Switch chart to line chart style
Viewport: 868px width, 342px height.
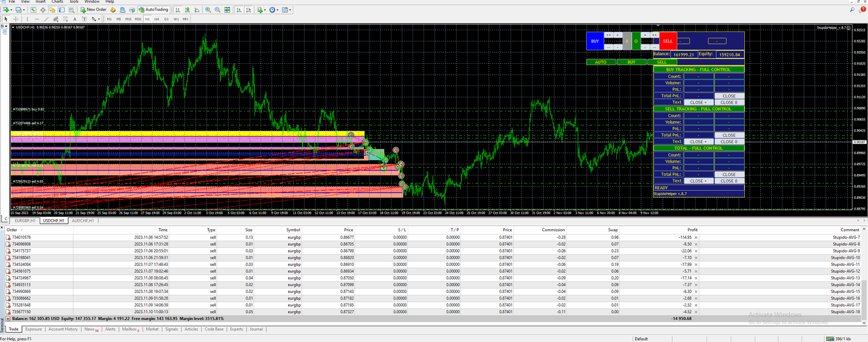click(197, 9)
